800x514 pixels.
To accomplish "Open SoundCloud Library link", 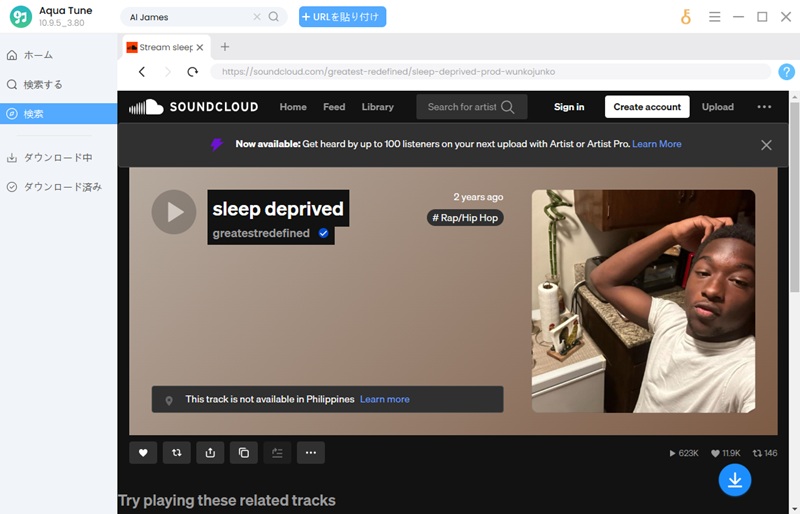I will point(378,107).
